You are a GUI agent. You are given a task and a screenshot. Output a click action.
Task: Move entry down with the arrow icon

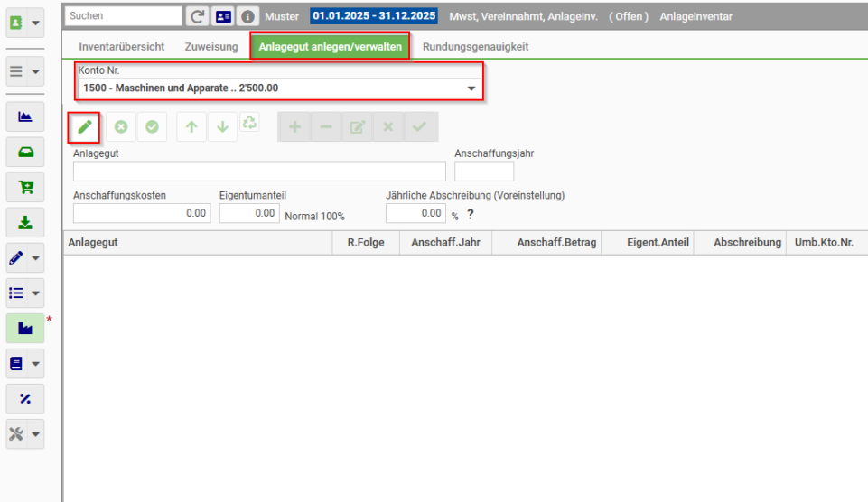click(222, 127)
